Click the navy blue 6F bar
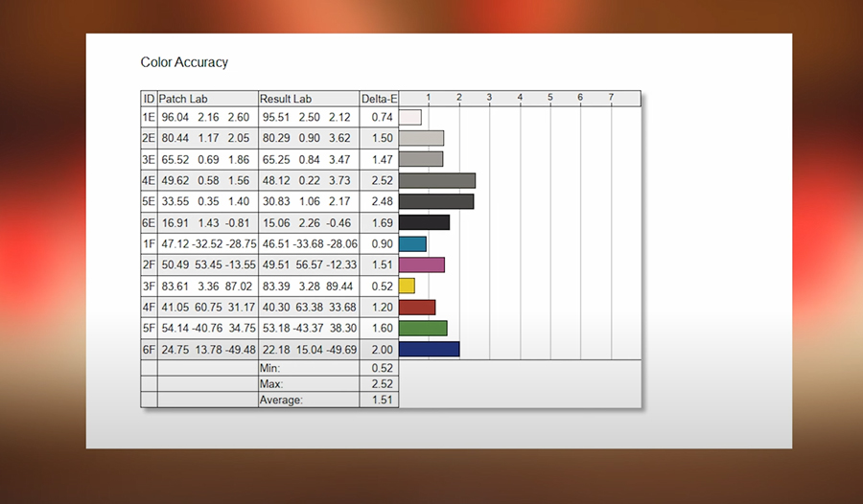863x504 pixels. (x=430, y=349)
